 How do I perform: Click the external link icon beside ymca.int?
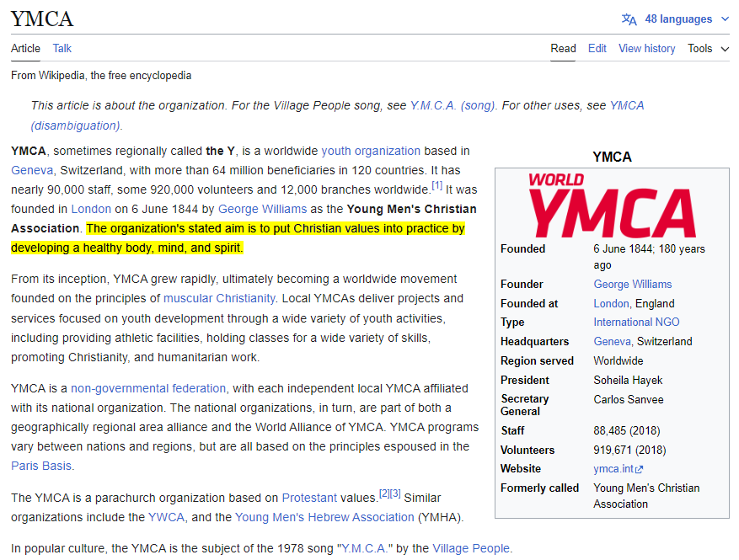pyautogui.click(x=639, y=470)
